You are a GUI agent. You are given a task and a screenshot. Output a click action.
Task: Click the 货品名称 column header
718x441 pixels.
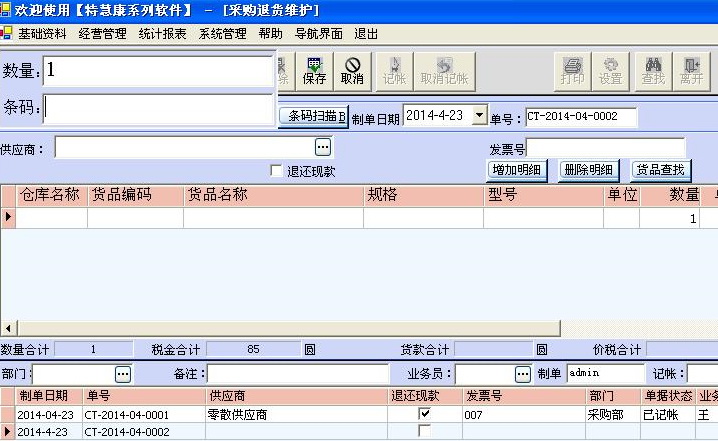(x=273, y=196)
